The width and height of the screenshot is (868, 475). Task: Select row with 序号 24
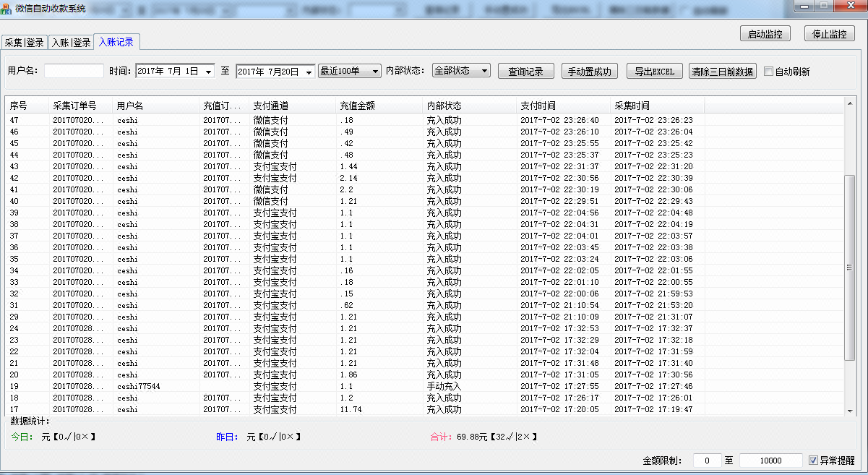pyautogui.click(x=425, y=328)
